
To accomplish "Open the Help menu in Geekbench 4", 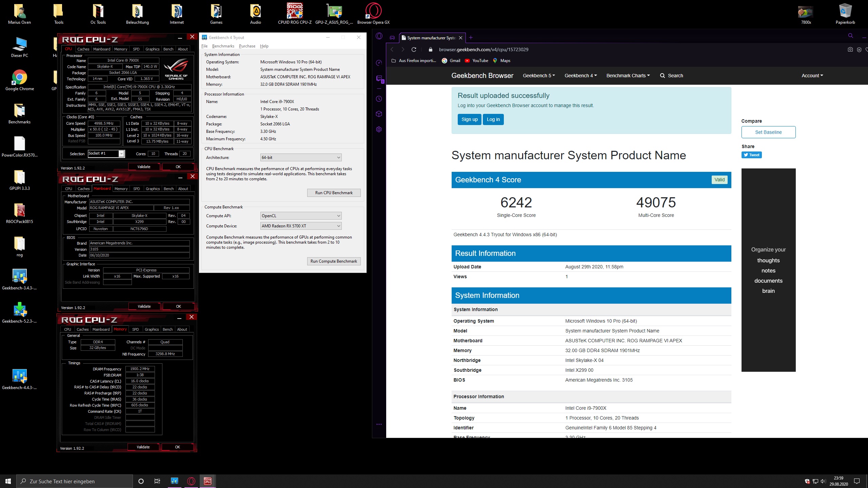I will coord(264,46).
